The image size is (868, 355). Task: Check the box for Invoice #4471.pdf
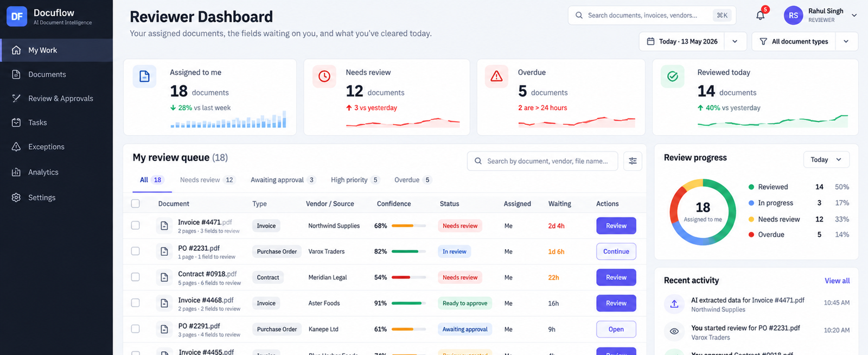pos(136,225)
